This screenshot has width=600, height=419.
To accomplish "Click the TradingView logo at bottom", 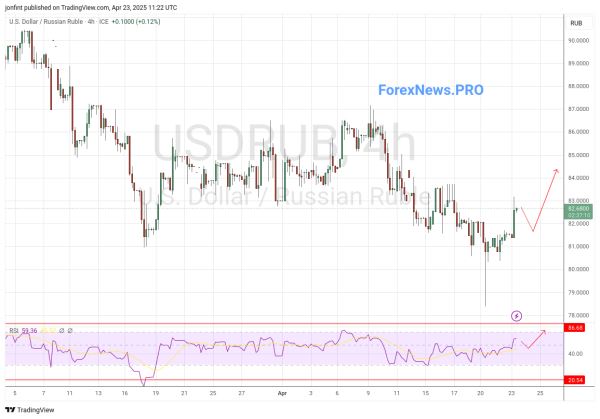I will pyautogui.click(x=30, y=410).
